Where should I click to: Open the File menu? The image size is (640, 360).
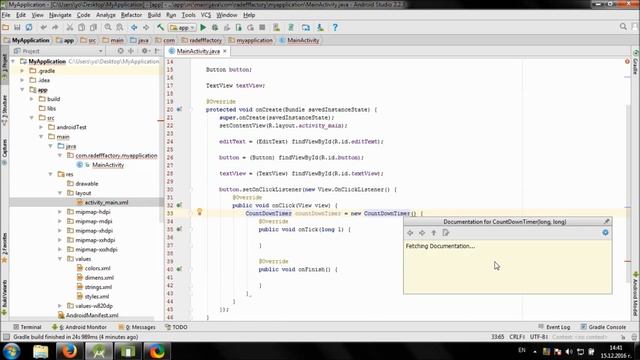[x=6, y=15]
